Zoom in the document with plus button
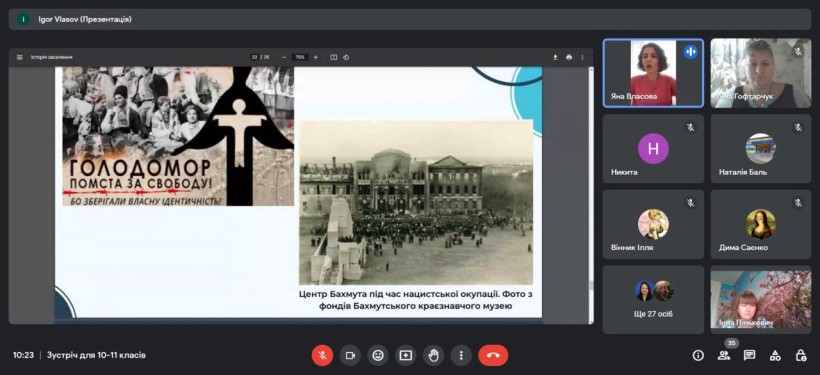Screen dimensions: 820x375 coord(315,57)
